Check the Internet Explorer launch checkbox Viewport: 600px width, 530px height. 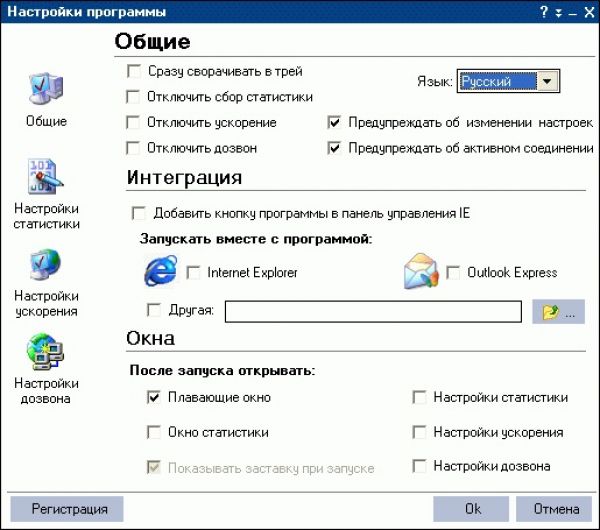193,272
